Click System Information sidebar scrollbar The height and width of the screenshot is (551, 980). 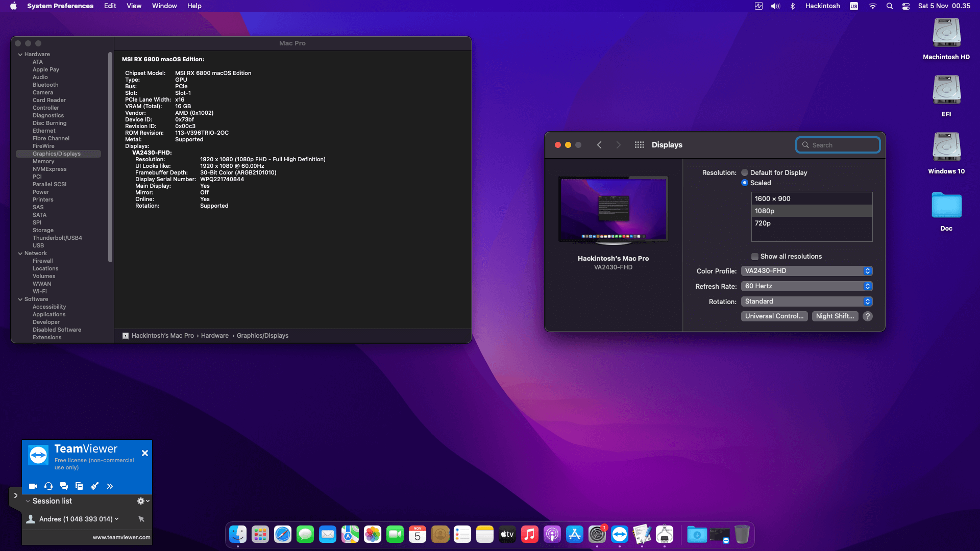pos(110,157)
